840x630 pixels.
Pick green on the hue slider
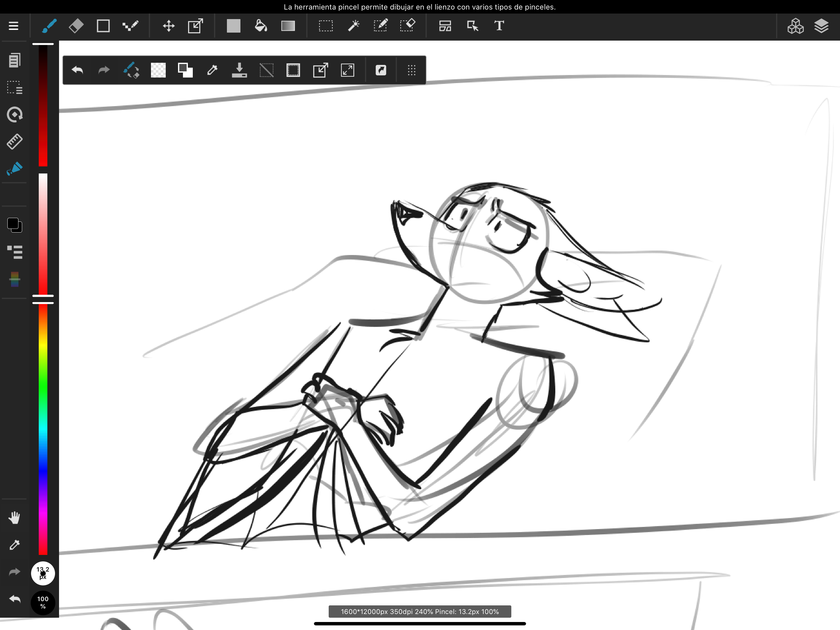[x=43, y=384]
